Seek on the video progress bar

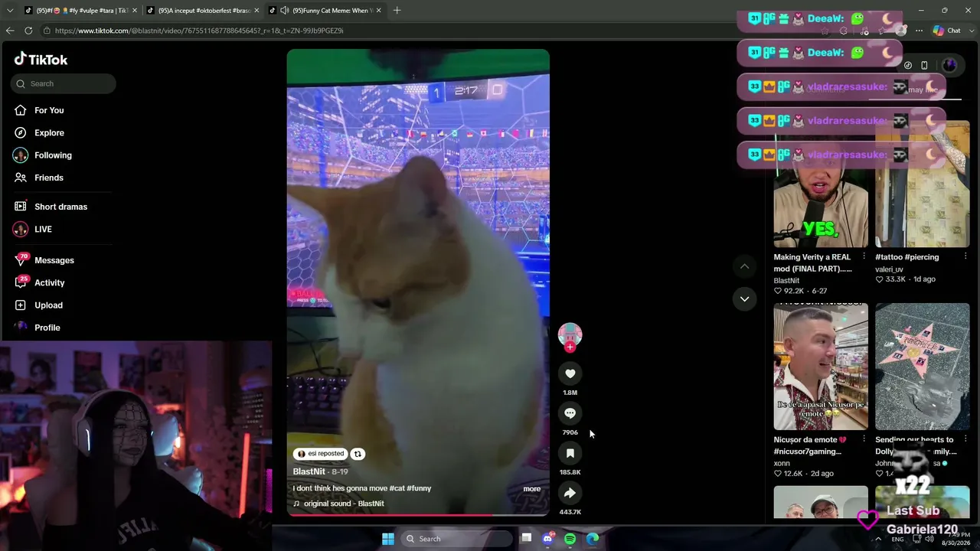pyautogui.click(x=418, y=515)
